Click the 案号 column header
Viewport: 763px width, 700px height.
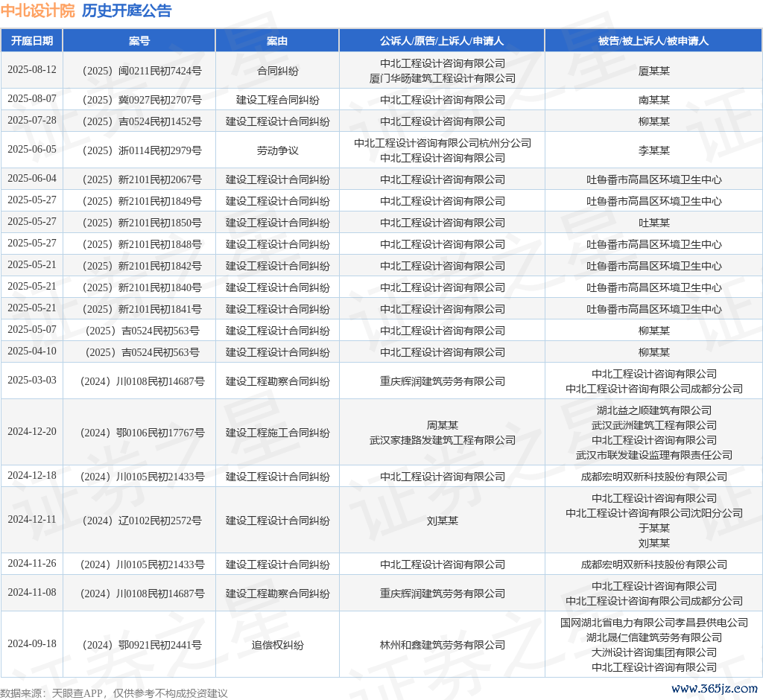coord(139,41)
